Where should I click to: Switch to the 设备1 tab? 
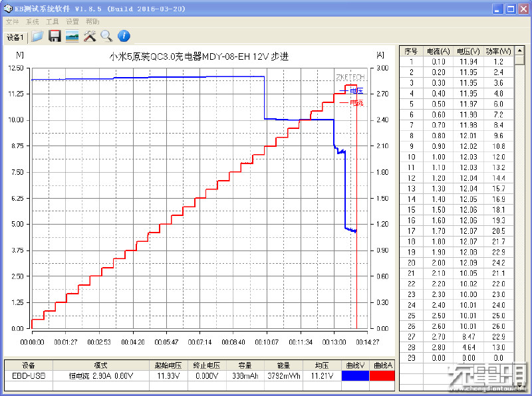pyautogui.click(x=15, y=37)
